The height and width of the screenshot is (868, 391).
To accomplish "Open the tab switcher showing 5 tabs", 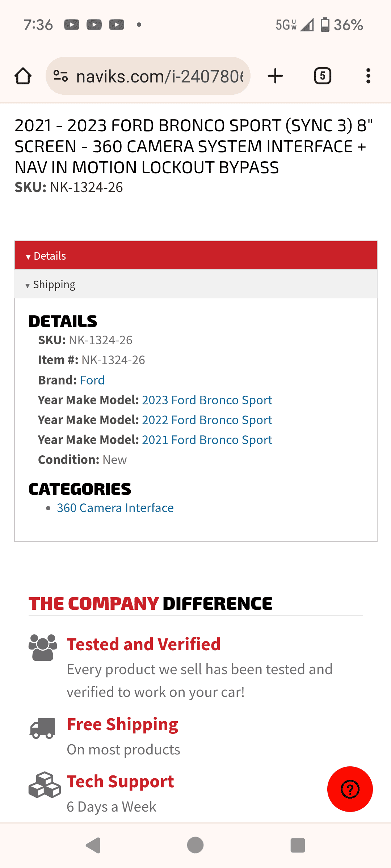I will [x=323, y=76].
